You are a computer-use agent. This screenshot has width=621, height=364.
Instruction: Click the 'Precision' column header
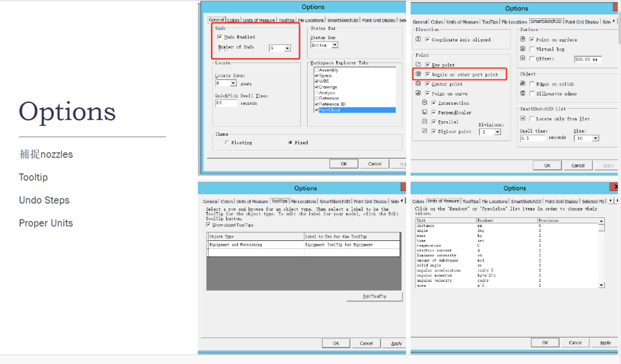coord(568,220)
